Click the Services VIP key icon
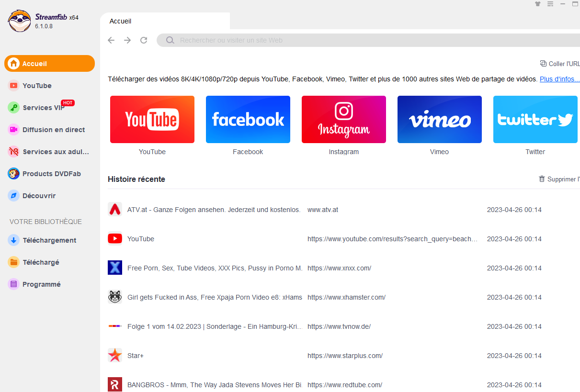Image resolution: width=580 pixels, height=392 pixels. (14, 108)
